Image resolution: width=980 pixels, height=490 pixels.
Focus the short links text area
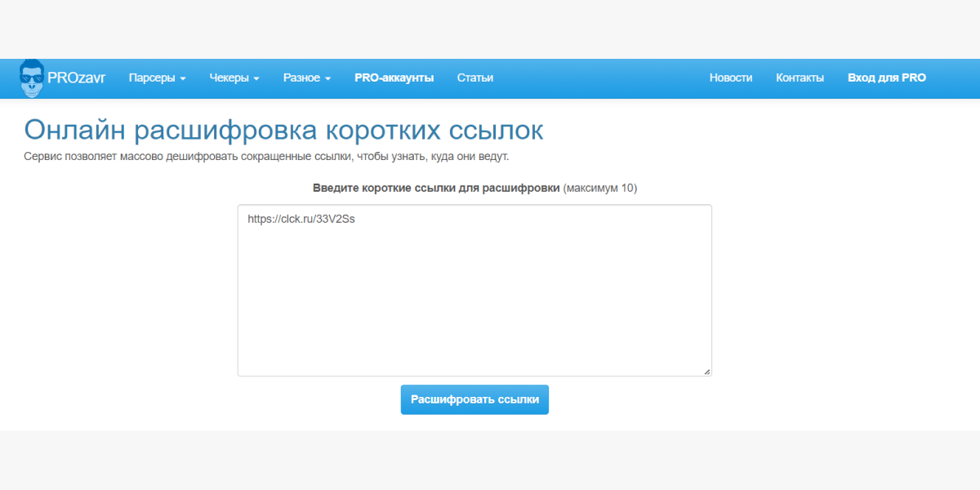tap(474, 291)
